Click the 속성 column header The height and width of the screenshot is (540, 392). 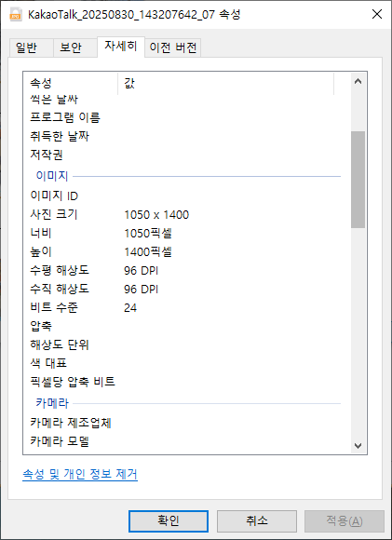[71, 83]
